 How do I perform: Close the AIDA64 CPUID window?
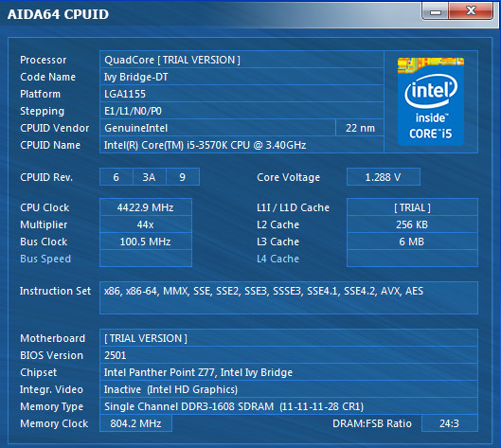click(471, 11)
